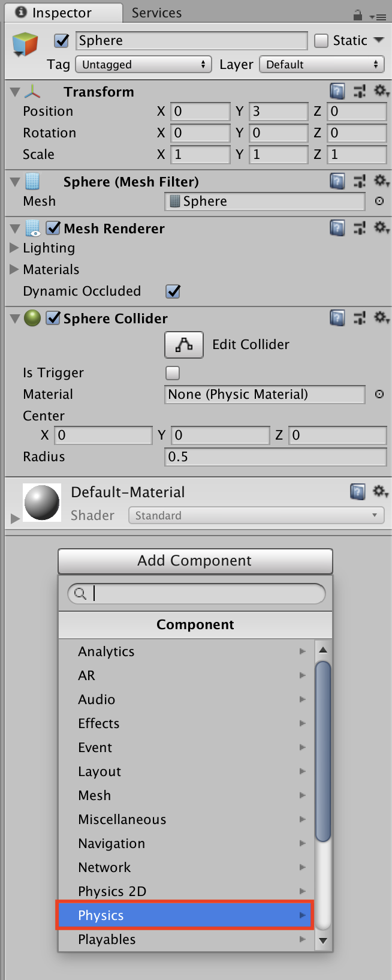Screen dimensions: 392x980
Task: Select the Audio component category
Action: pos(97,699)
